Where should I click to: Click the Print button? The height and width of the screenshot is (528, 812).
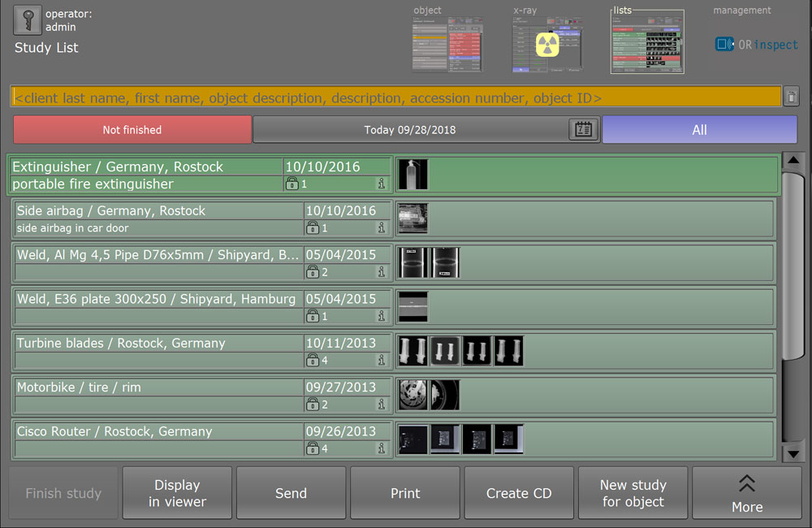(405, 493)
